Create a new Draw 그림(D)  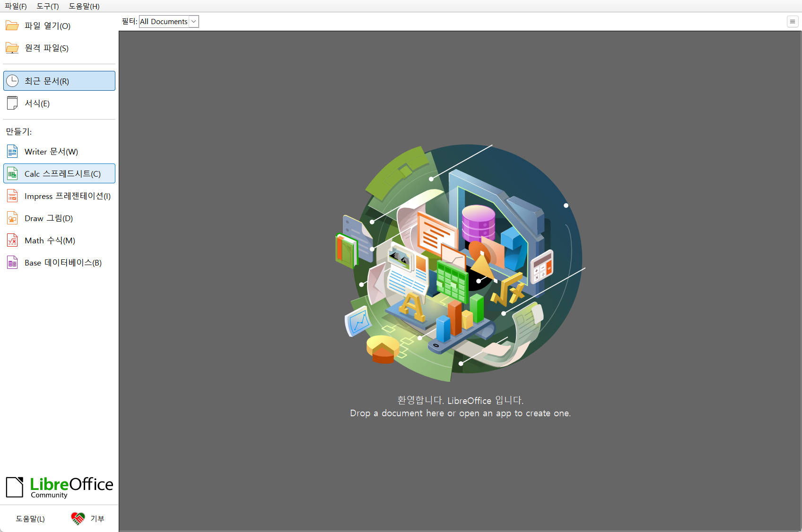tap(59, 218)
